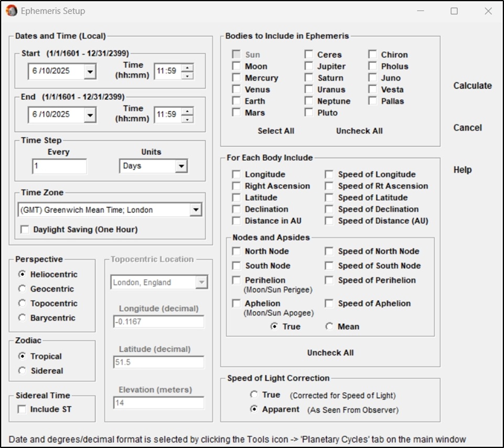Screen dimensions: 504x448
Task: Expand the Time Zone dropdown
Action: (x=196, y=209)
